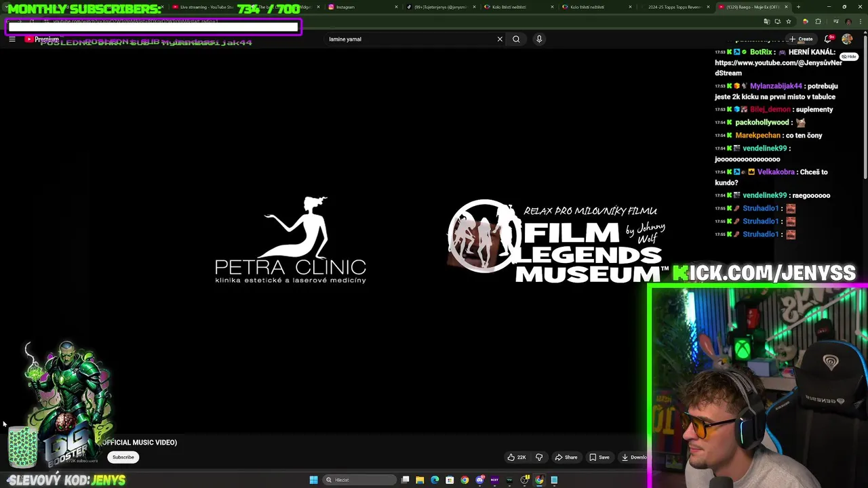Viewport: 868px width, 488px height.
Task: Open YouTube notifications bell
Action: (x=828, y=39)
